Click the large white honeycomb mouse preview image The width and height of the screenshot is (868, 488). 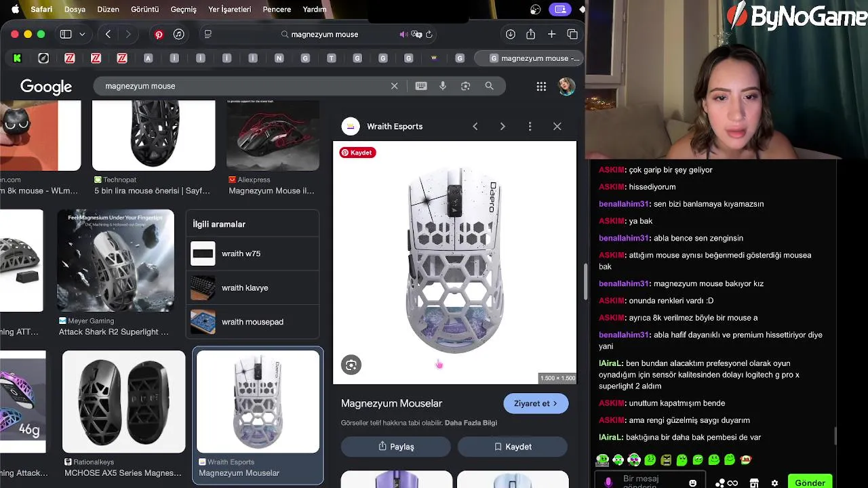pos(454,262)
